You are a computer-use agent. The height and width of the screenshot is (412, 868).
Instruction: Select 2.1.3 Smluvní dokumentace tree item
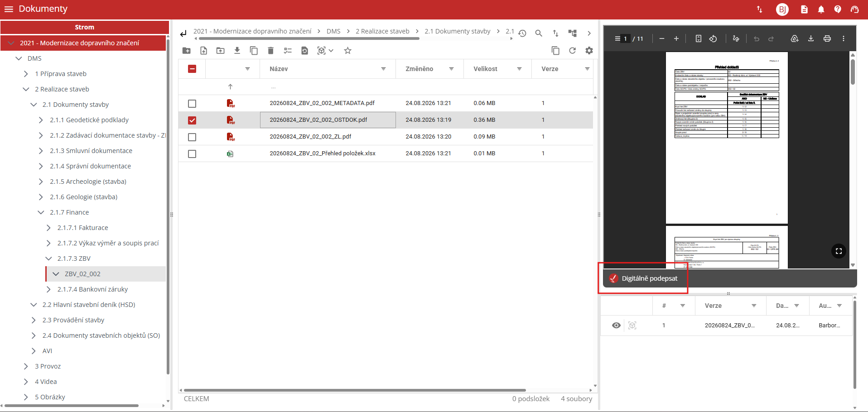click(x=91, y=151)
